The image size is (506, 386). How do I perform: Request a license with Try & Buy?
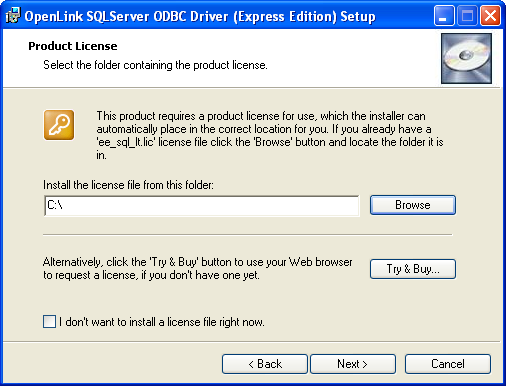[413, 269]
